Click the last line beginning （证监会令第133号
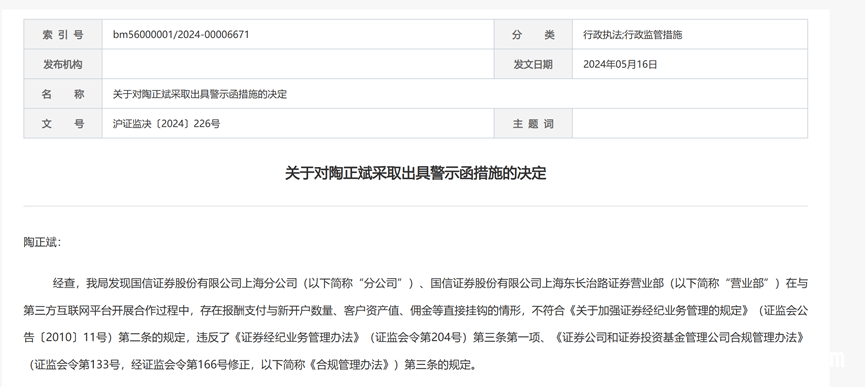Viewport: 865px width, 387px height. (253, 364)
